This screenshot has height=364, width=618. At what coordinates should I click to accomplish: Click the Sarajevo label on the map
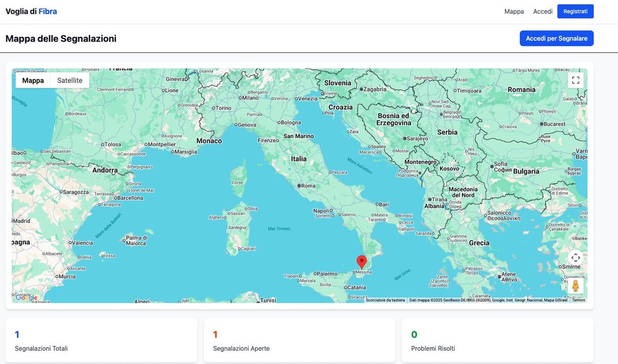coord(417,138)
